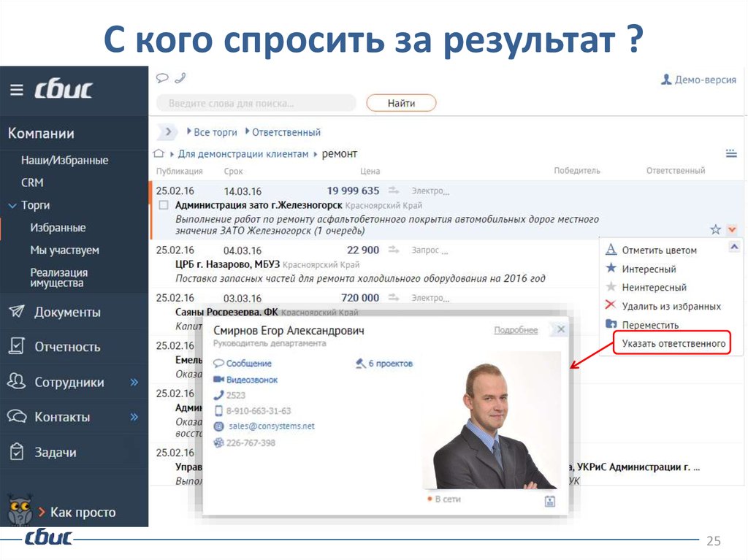The width and height of the screenshot is (748, 560).
Task: Click the chat bubble icon above the search field
Action: coord(162,77)
